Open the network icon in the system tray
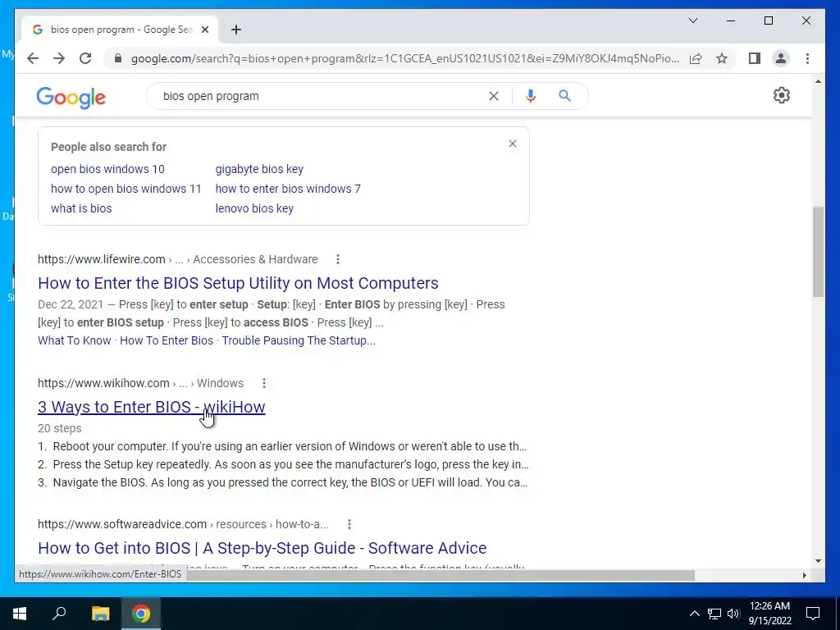The image size is (840, 630). tap(714, 614)
